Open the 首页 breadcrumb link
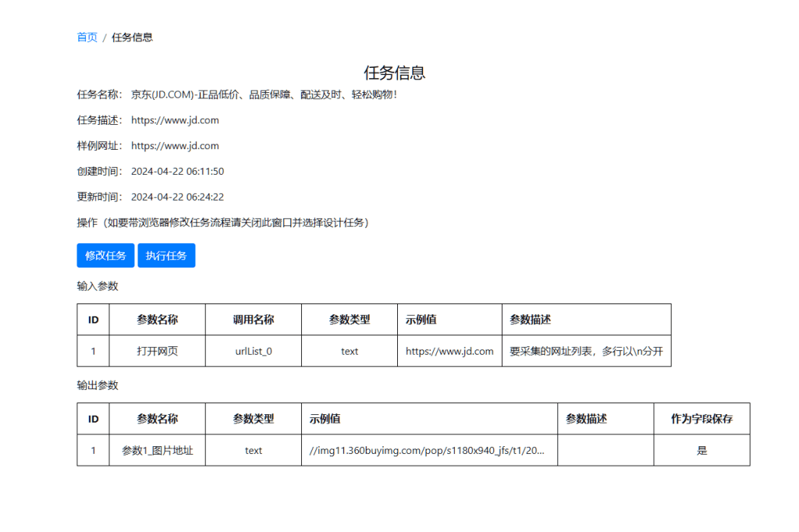Screen dimensions: 799x532 87,37
